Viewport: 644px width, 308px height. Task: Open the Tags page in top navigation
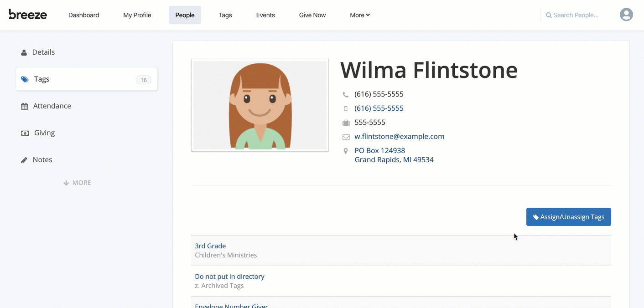click(225, 15)
